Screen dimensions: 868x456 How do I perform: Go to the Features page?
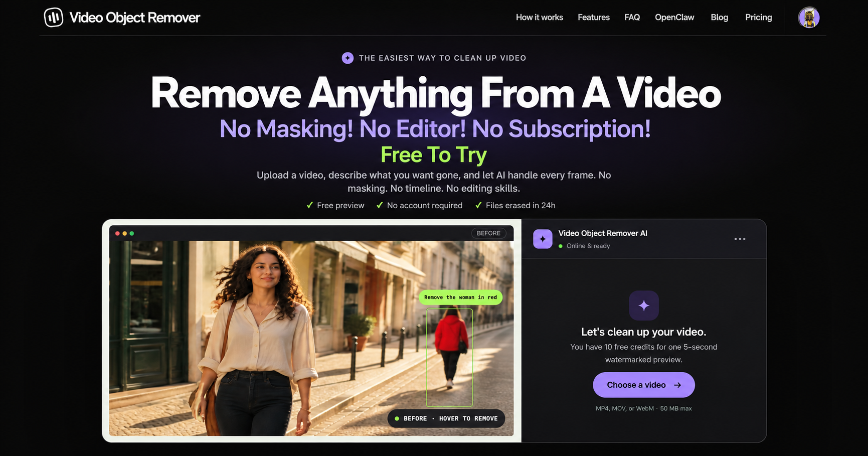pyautogui.click(x=594, y=18)
